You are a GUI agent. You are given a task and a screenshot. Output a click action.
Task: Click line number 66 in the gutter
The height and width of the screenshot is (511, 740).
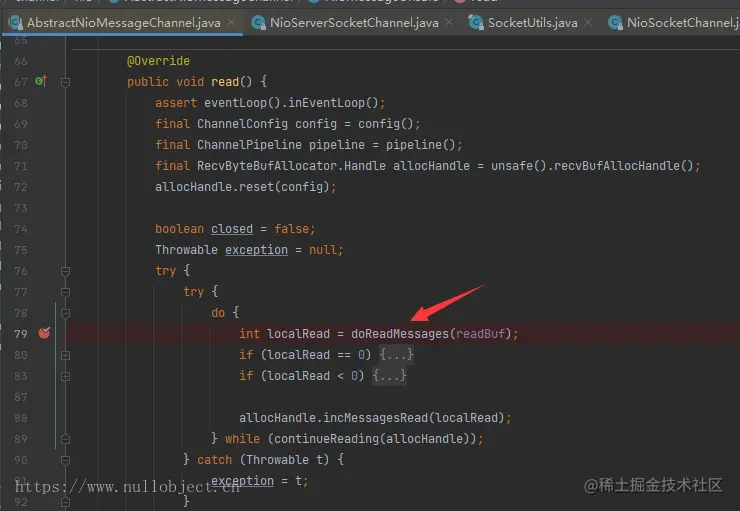pos(21,61)
